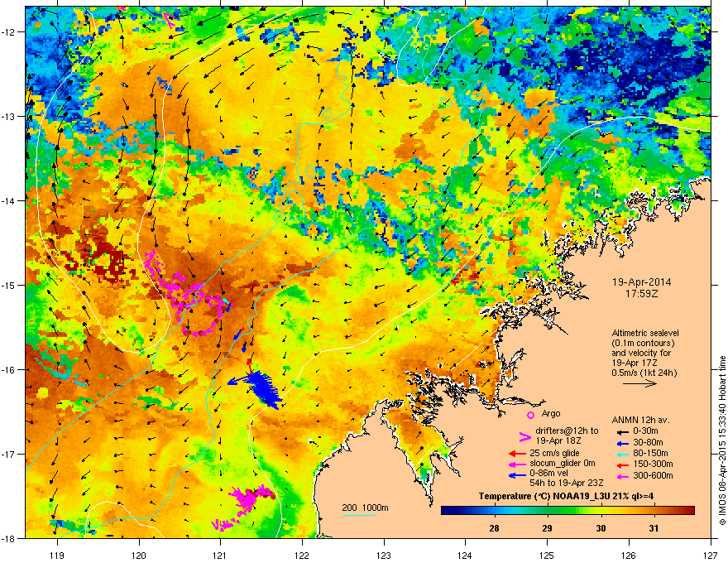728x563 pixels.
Task: Click the '17:59Z' time label
Action: click(642, 294)
